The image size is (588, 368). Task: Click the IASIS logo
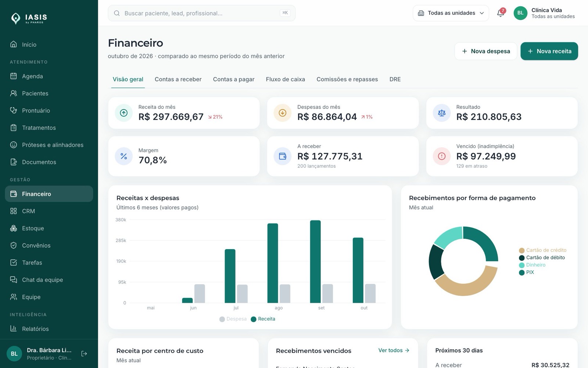tap(29, 18)
